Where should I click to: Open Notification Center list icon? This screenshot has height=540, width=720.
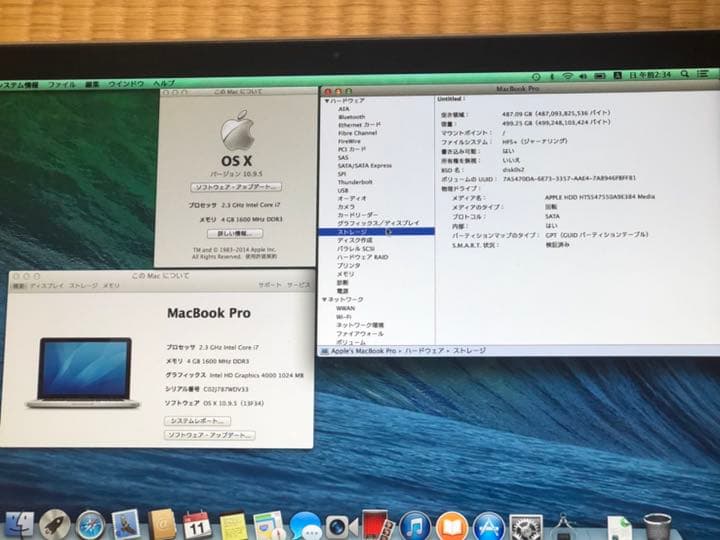[x=703, y=73]
